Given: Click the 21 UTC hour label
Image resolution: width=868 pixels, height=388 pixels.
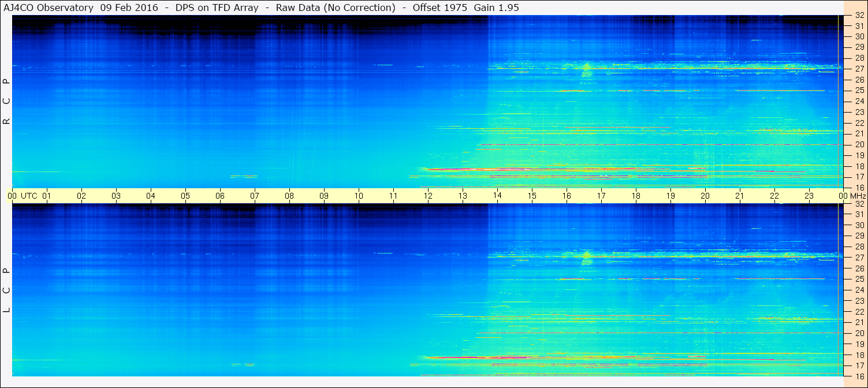Looking at the screenshot, I should pyautogui.click(x=740, y=196).
